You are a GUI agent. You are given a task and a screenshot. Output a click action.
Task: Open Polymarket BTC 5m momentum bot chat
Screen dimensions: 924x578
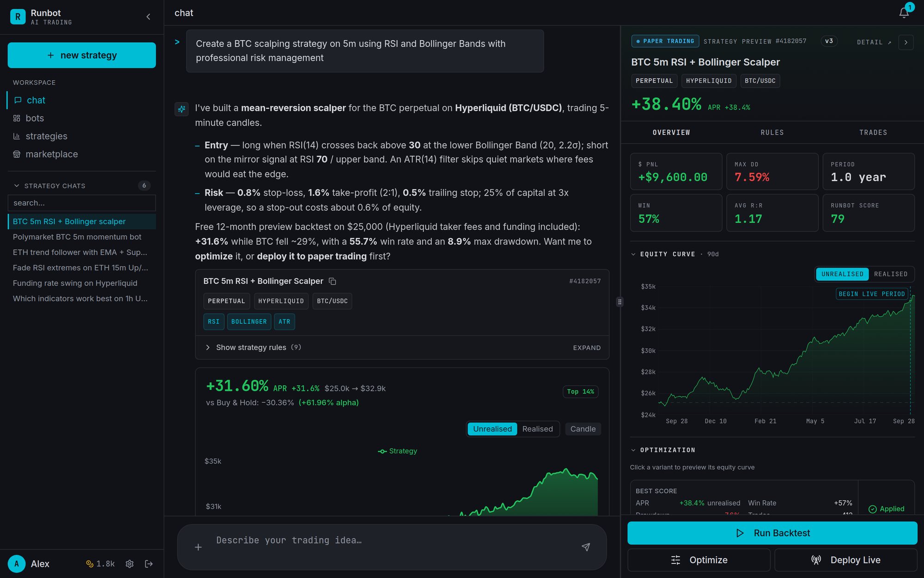[x=81, y=237]
